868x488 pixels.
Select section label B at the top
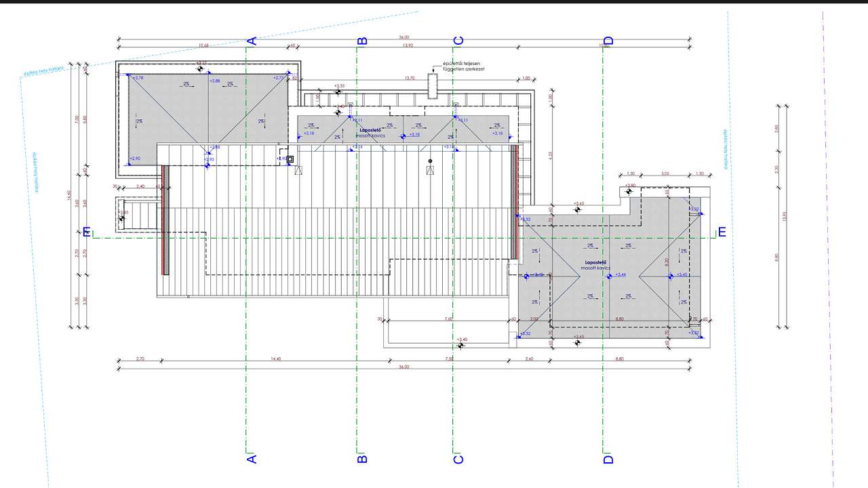click(362, 41)
